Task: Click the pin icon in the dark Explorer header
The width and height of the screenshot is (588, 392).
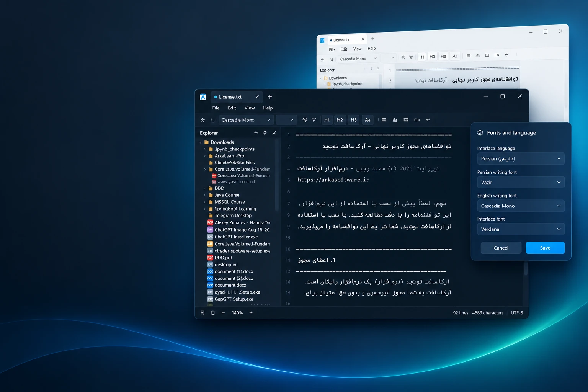Action: click(256, 133)
